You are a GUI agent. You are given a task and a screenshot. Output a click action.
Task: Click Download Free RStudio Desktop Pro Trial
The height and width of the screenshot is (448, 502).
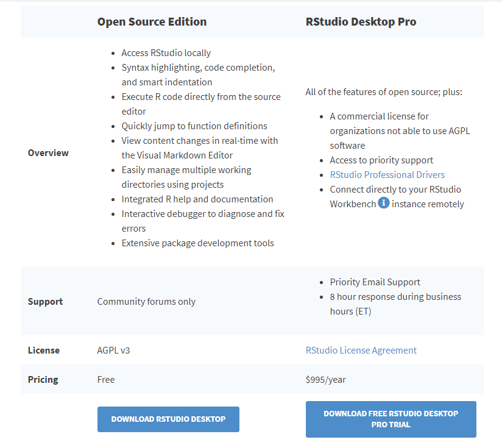pos(391,419)
